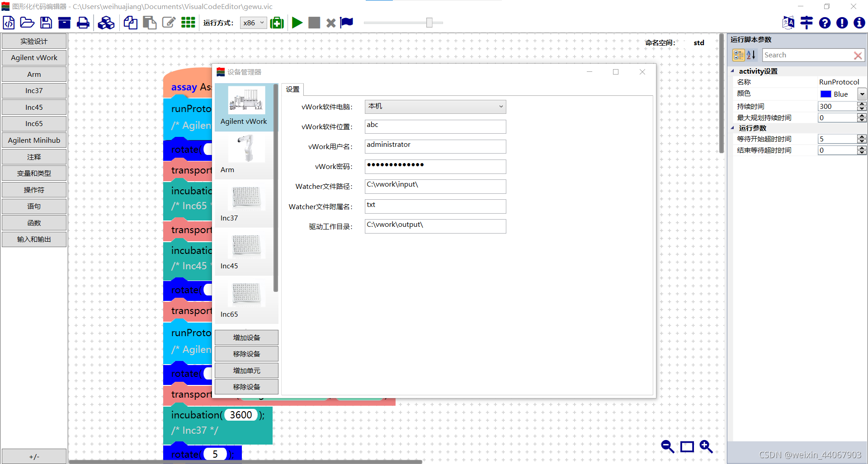Select the Arm device thumbnail
This screenshot has width=868, height=464.
(x=244, y=155)
